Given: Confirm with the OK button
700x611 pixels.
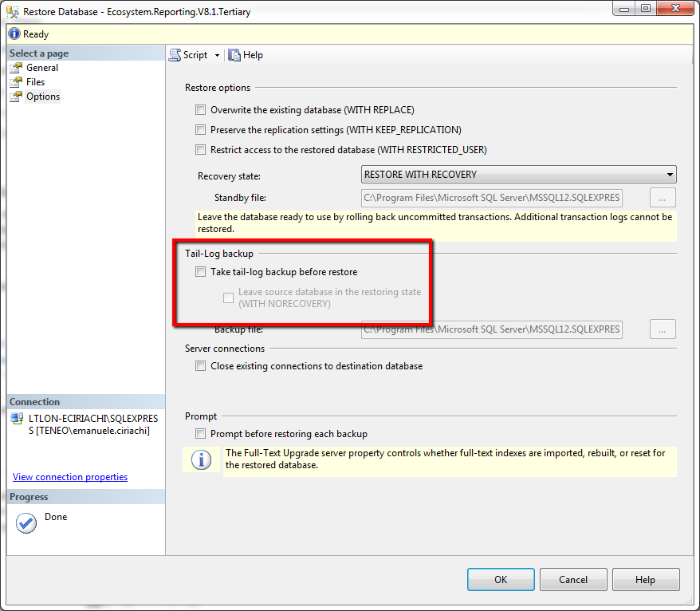Looking at the screenshot, I should [x=501, y=580].
